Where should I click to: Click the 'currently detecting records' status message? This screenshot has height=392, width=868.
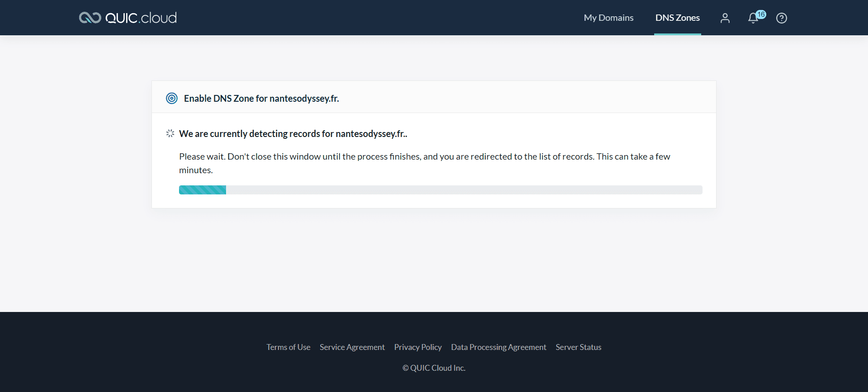(x=293, y=134)
